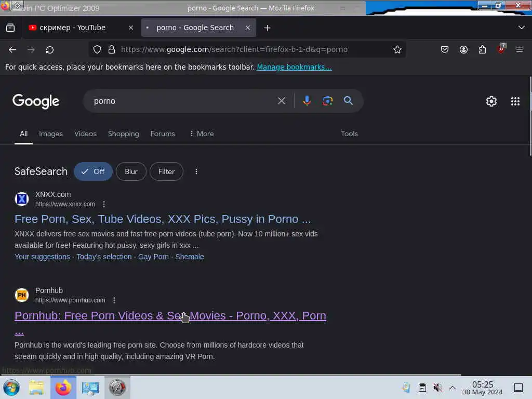Click the uBlock Origin extension icon
532x399 pixels.
click(x=501, y=49)
